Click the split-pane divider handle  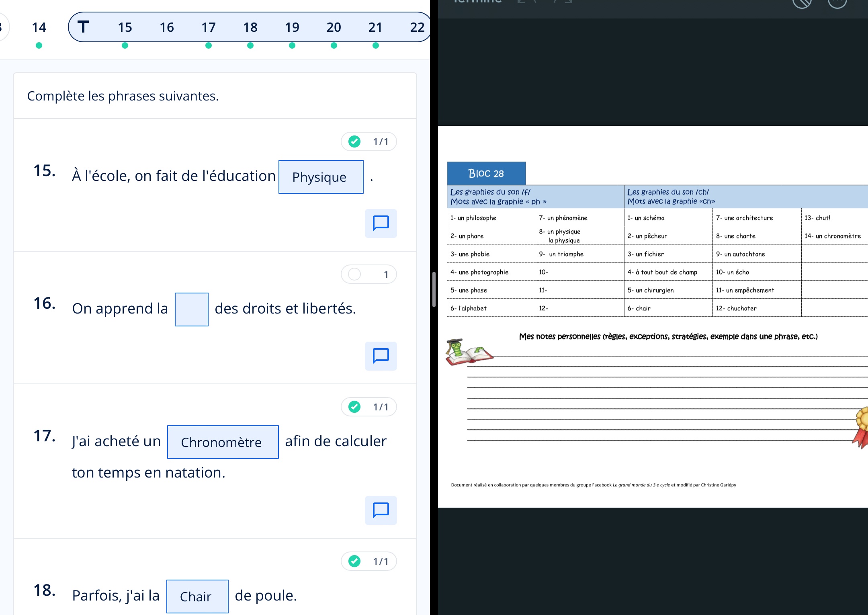(434, 289)
